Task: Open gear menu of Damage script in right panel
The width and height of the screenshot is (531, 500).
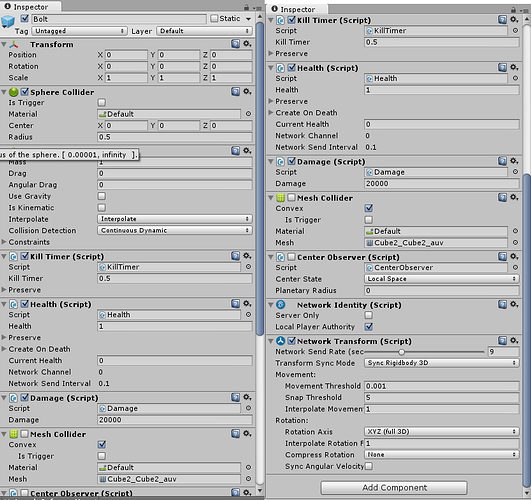Action: point(514,161)
